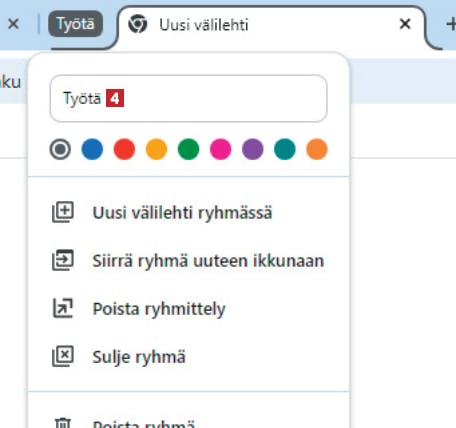
Task: Set group color to purple
Action: [x=252, y=149]
